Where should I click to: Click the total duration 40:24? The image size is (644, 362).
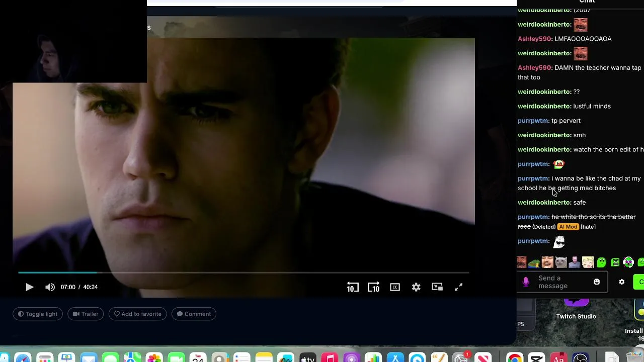pyautogui.click(x=91, y=287)
